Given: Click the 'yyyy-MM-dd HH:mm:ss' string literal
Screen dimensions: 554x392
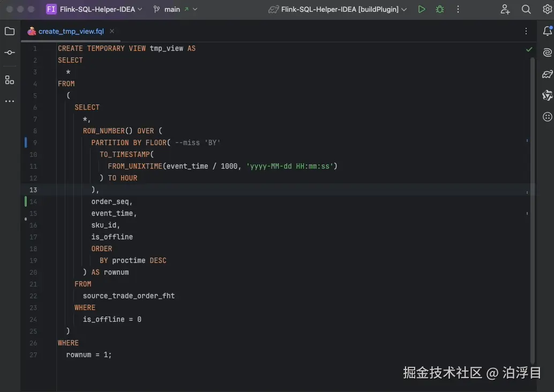Looking at the screenshot, I should (x=290, y=167).
